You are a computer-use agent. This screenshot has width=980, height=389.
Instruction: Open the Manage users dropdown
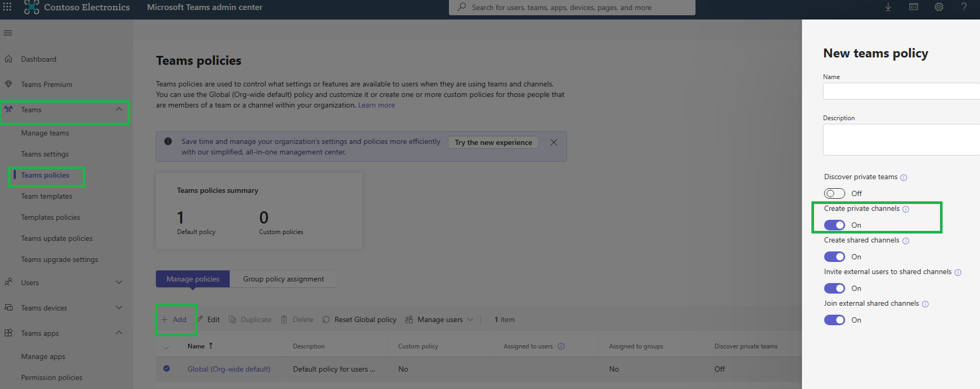[x=439, y=319]
